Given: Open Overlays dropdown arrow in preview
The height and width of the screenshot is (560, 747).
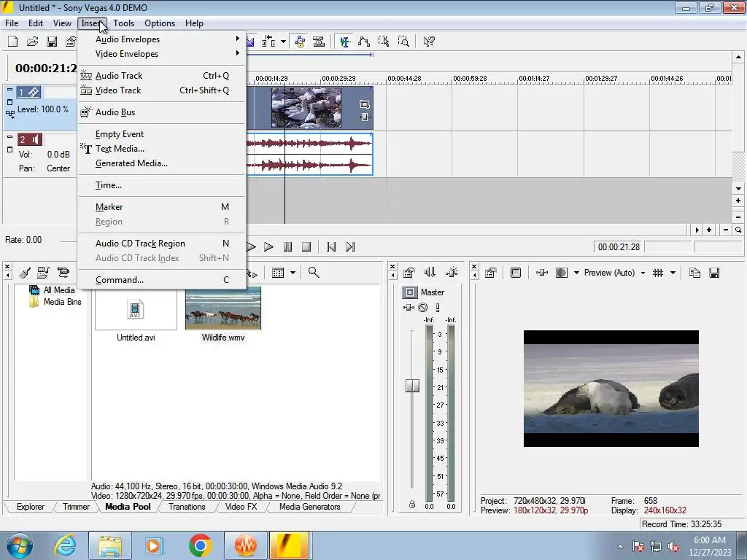Looking at the screenshot, I should point(673,273).
